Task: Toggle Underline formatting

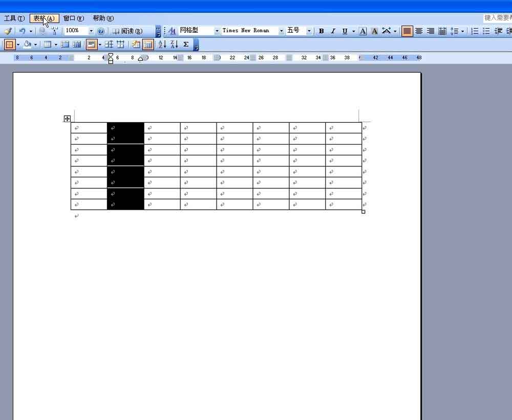Action: [x=345, y=31]
